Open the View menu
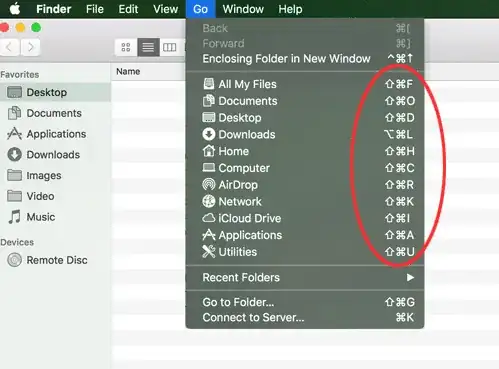 click(165, 9)
